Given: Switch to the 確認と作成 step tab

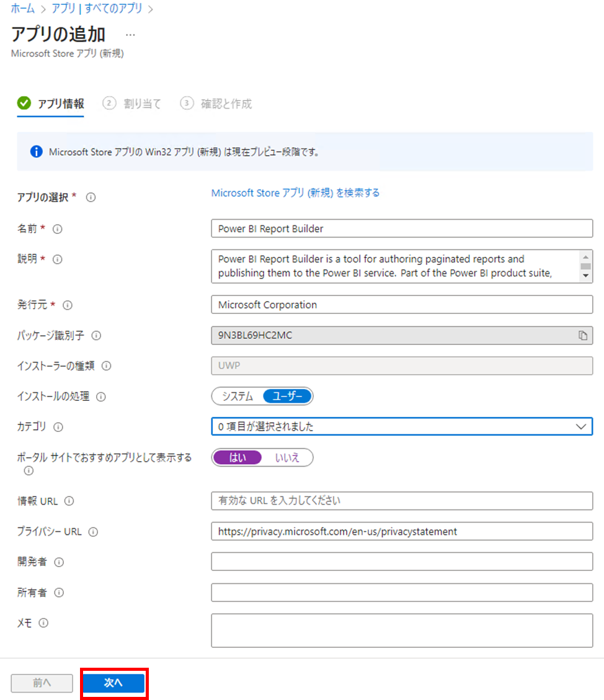Looking at the screenshot, I should [216, 104].
